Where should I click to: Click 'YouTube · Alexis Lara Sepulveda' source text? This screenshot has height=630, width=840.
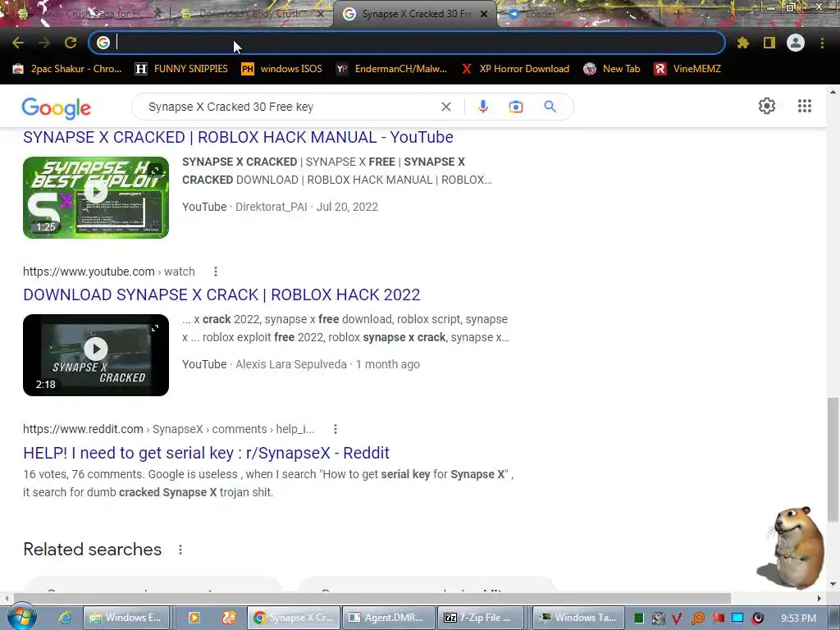point(264,364)
